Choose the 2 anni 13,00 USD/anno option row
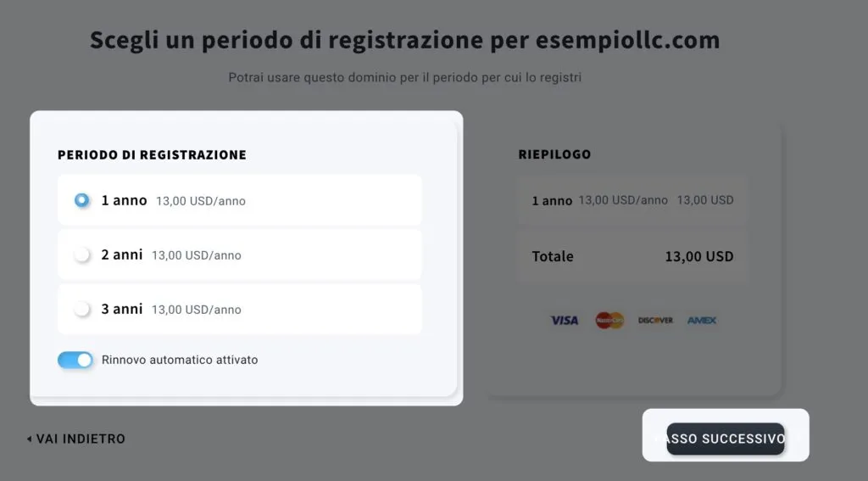The height and width of the screenshot is (481, 868). pos(240,254)
